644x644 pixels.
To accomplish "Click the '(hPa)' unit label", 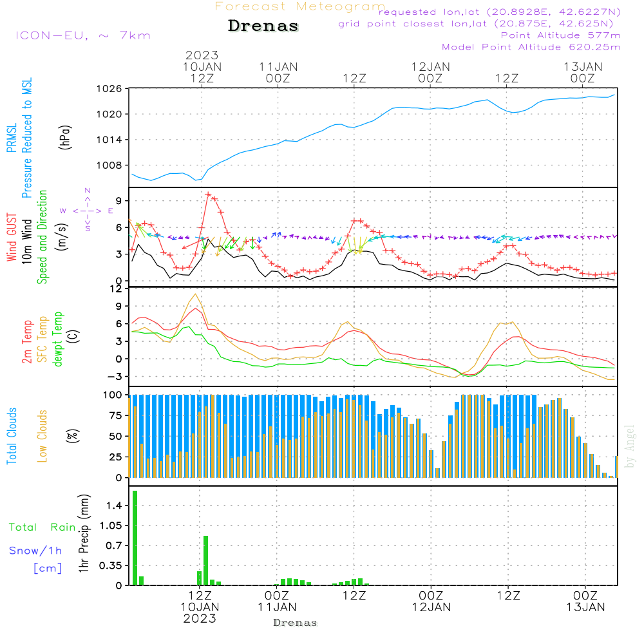I will tap(65, 137).
